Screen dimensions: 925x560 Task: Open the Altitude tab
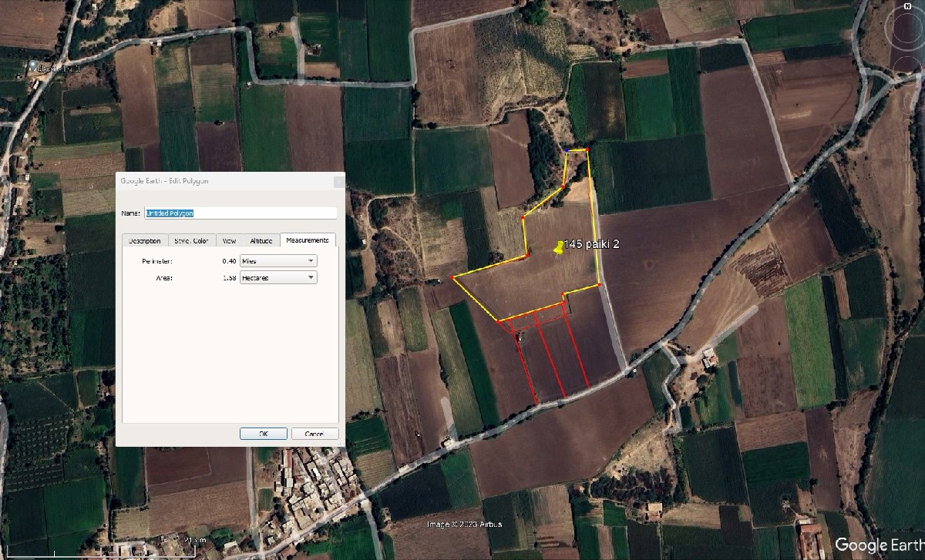coord(261,240)
